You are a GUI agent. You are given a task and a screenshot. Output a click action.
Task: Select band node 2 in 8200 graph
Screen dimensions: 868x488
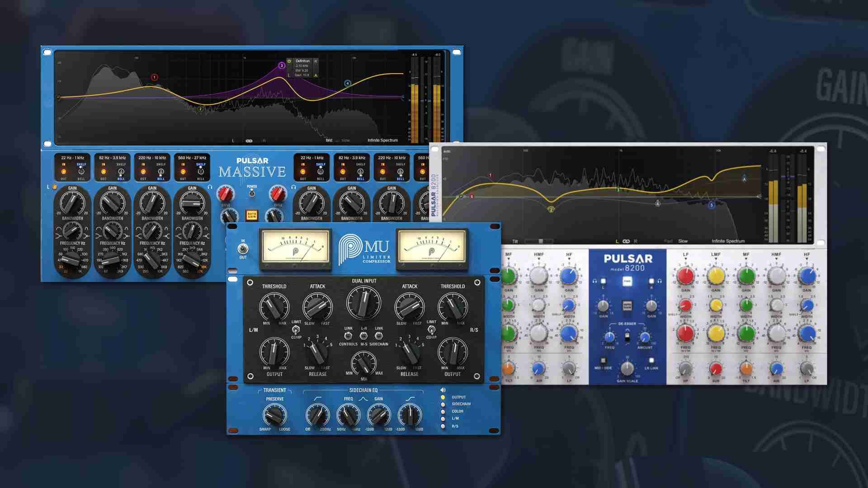click(x=551, y=209)
